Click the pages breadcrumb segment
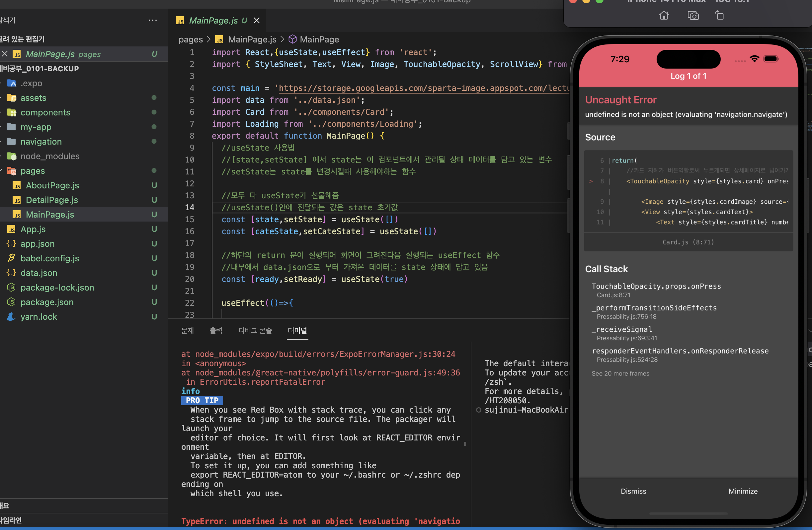Screen dimensions: 812x530 [191, 39]
